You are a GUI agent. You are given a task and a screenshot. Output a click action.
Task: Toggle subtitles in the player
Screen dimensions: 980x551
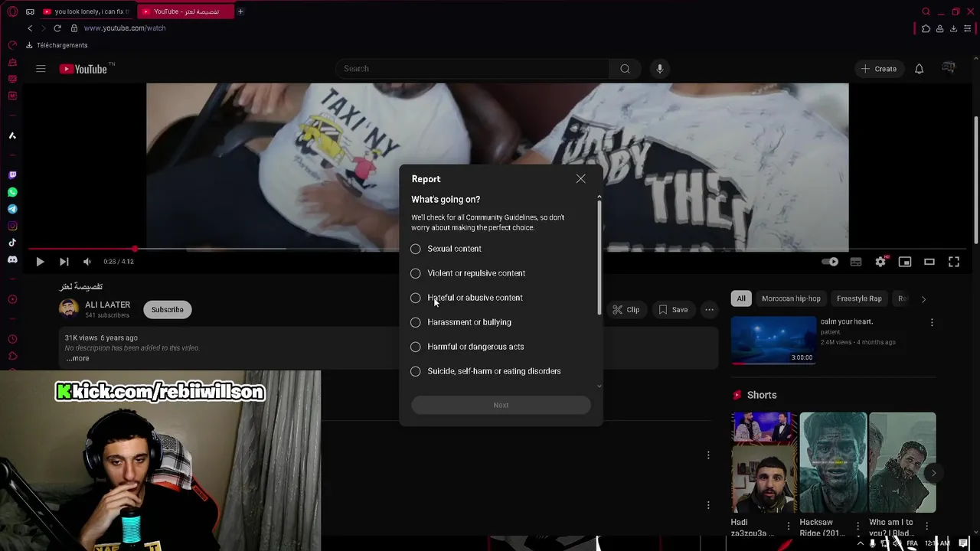(856, 262)
